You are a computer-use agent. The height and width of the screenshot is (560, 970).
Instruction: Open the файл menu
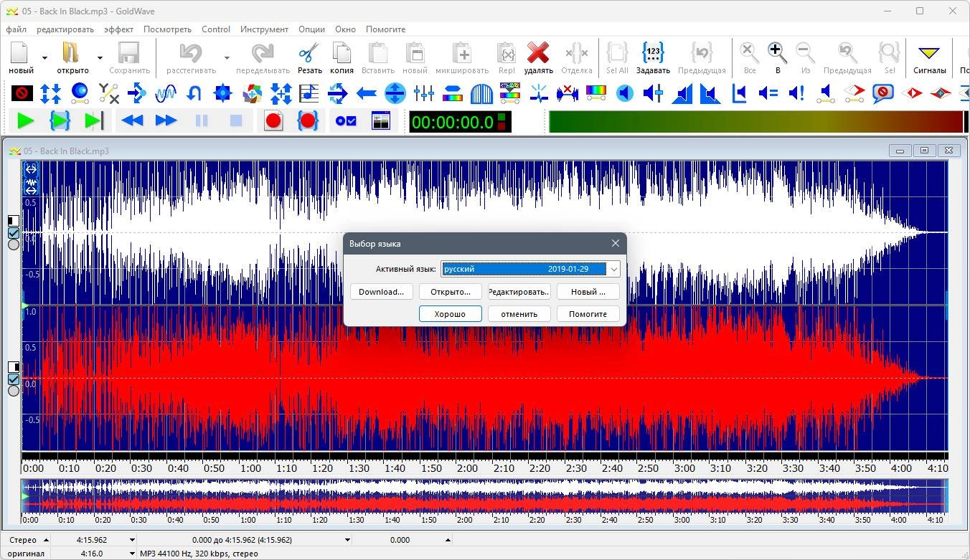[16, 29]
